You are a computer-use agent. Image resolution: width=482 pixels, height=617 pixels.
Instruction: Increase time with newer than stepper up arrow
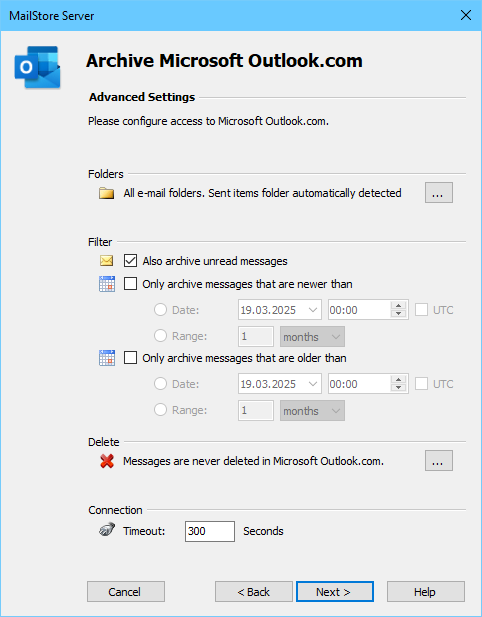(x=399, y=305)
